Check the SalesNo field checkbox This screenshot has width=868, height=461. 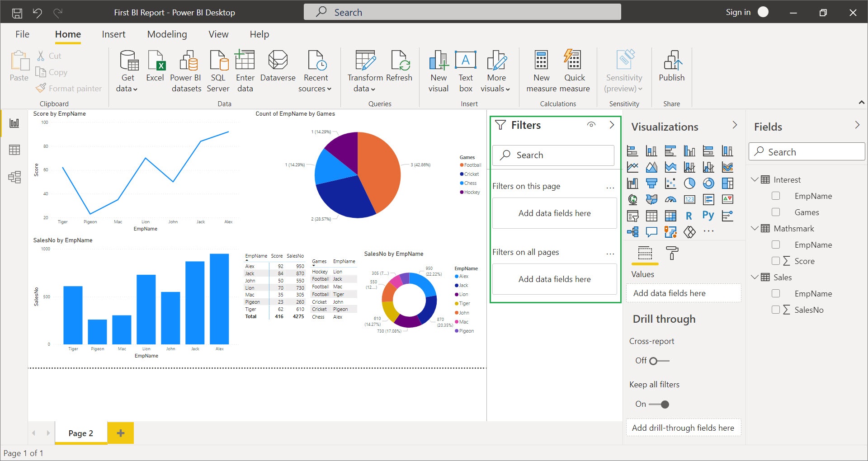click(x=776, y=310)
